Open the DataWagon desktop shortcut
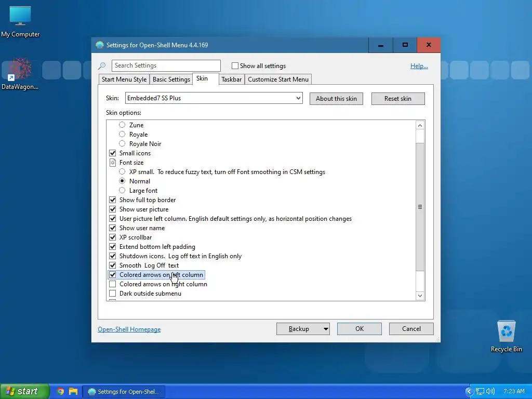532x399 pixels. point(20,74)
